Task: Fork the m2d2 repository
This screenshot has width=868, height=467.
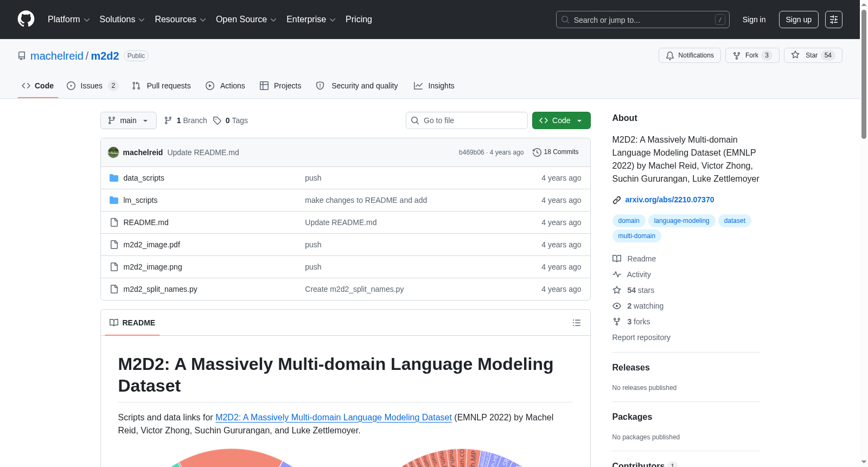Action: (752, 55)
